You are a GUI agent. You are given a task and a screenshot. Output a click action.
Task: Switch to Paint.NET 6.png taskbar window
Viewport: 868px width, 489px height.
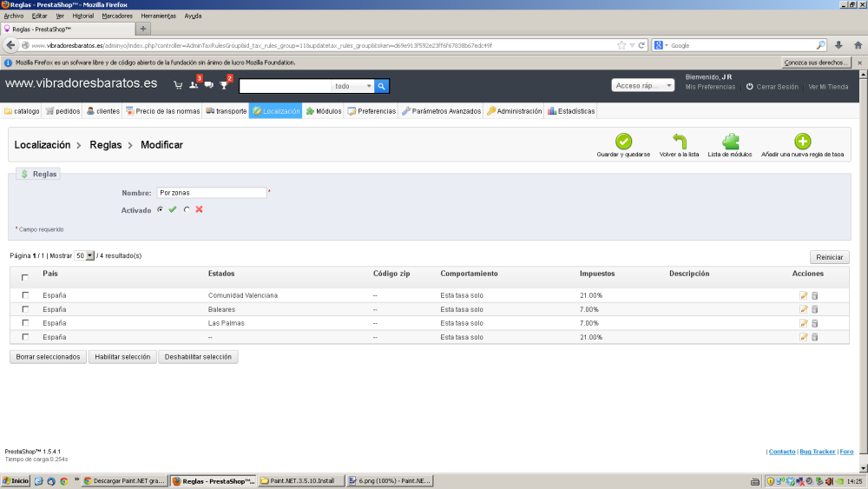tap(390, 480)
